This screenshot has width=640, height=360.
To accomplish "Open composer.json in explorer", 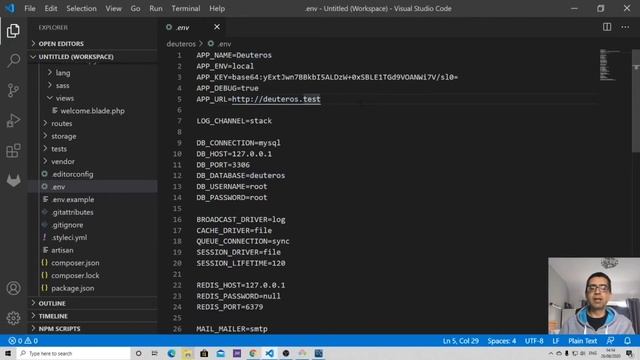I will [x=93, y=262].
